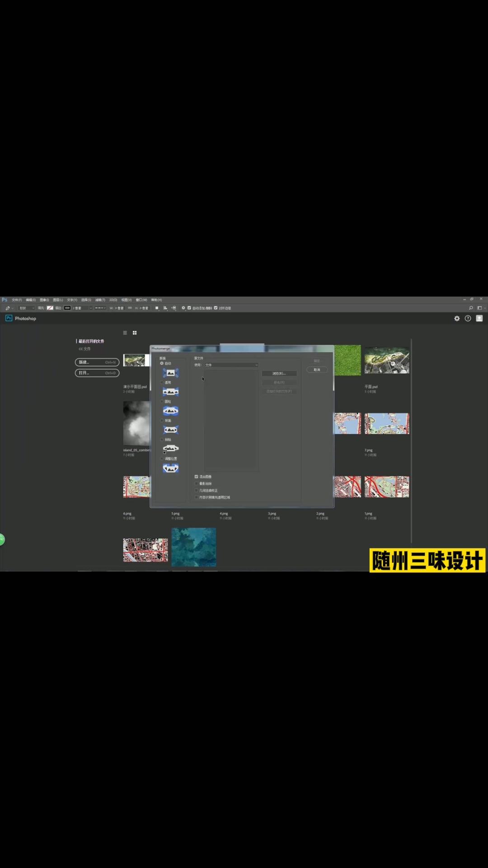
Task: Click the Cylindrical layout preview icon
Action: point(170,411)
